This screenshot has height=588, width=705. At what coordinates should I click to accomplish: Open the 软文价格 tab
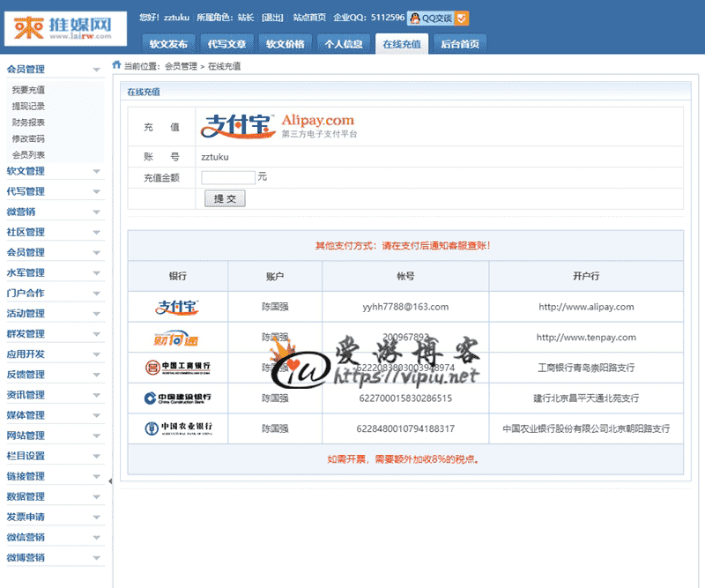(286, 44)
